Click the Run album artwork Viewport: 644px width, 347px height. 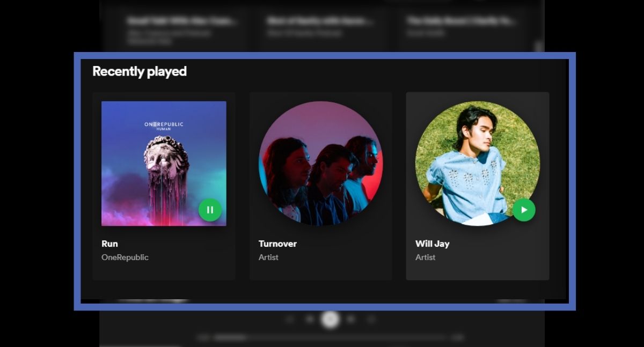(164, 164)
